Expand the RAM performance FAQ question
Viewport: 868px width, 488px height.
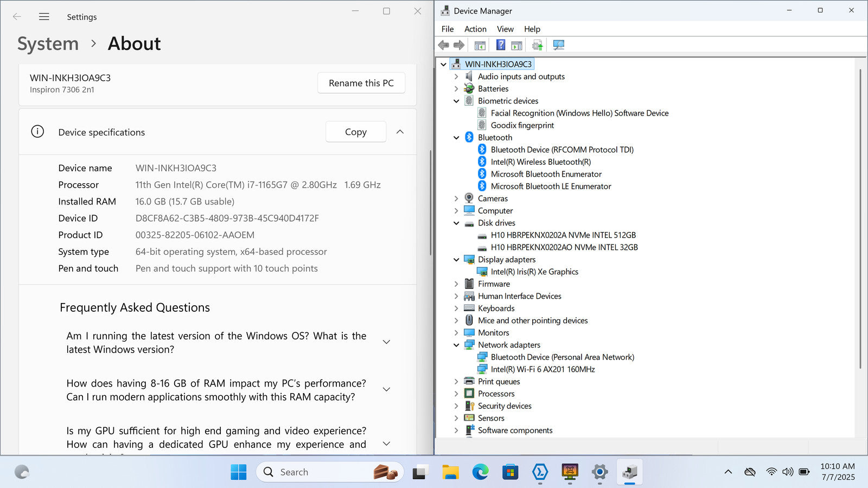tap(386, 389)
